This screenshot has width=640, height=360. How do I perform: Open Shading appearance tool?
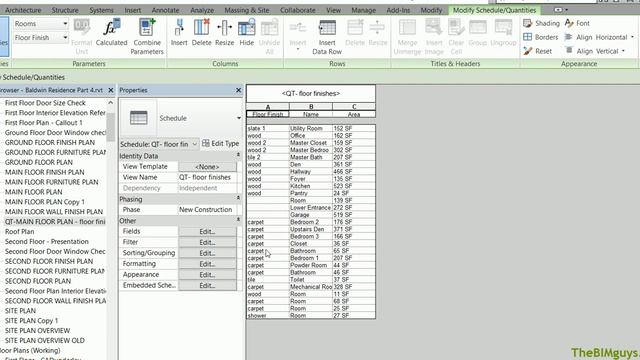pyautogui.click(x=541, y=23)
